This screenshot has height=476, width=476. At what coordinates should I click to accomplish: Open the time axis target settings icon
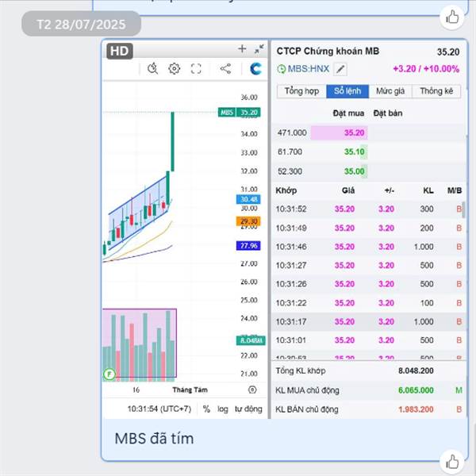252,390
